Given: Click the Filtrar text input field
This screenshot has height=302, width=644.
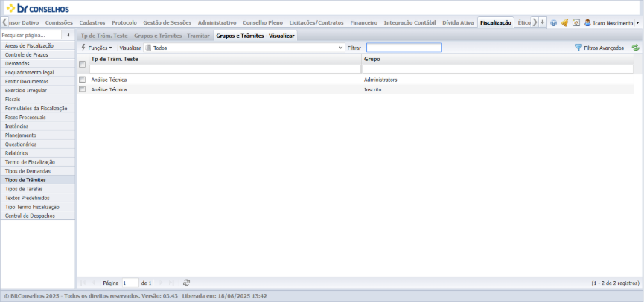Looking at the screenshot, I should pos(404,48).
